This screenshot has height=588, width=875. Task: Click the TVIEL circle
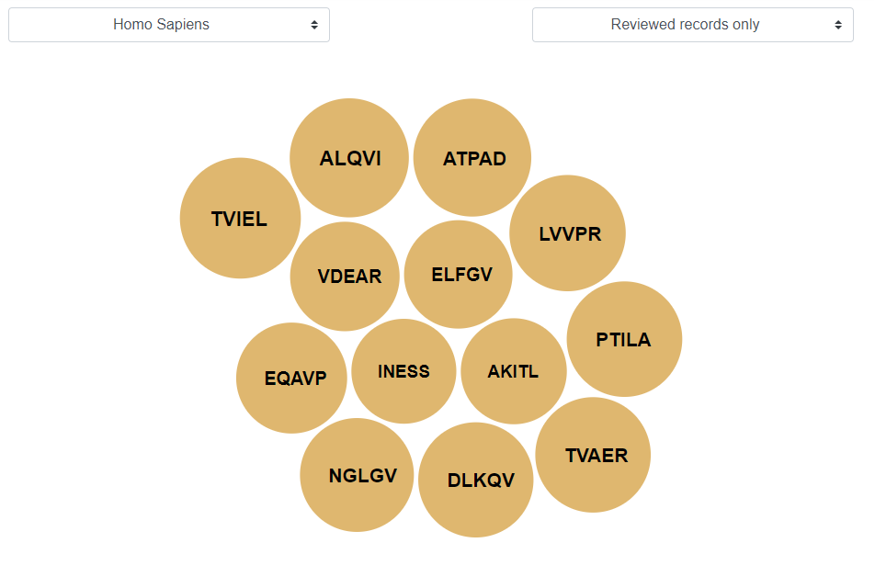[x=240, y=218]
